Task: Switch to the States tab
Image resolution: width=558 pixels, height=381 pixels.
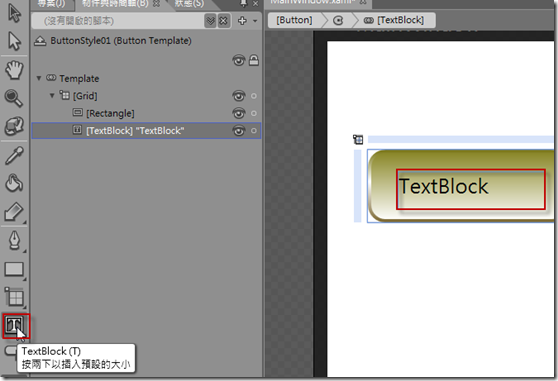Action: coord(189,4)
